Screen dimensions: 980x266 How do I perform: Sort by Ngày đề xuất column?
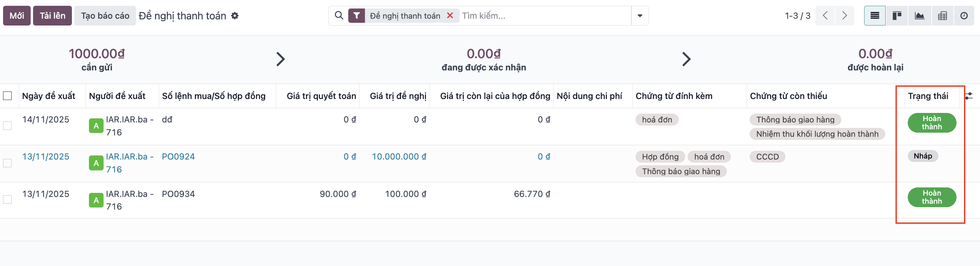pos(49,96)
